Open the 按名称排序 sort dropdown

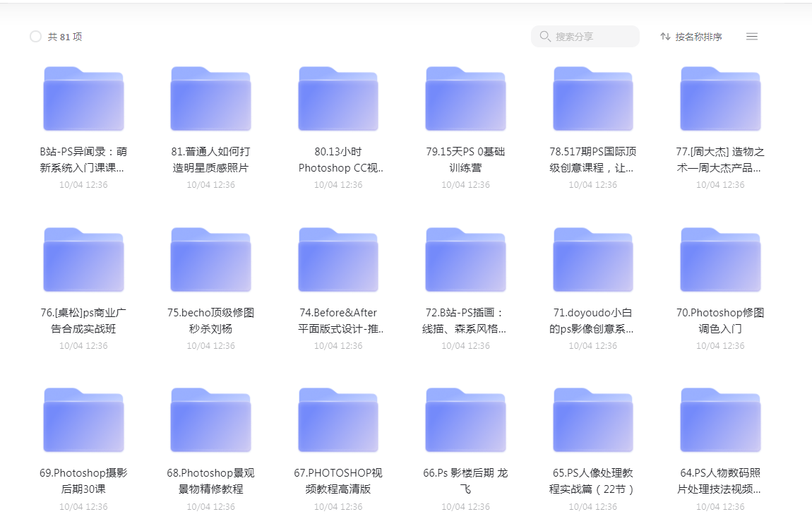point(691,37)
